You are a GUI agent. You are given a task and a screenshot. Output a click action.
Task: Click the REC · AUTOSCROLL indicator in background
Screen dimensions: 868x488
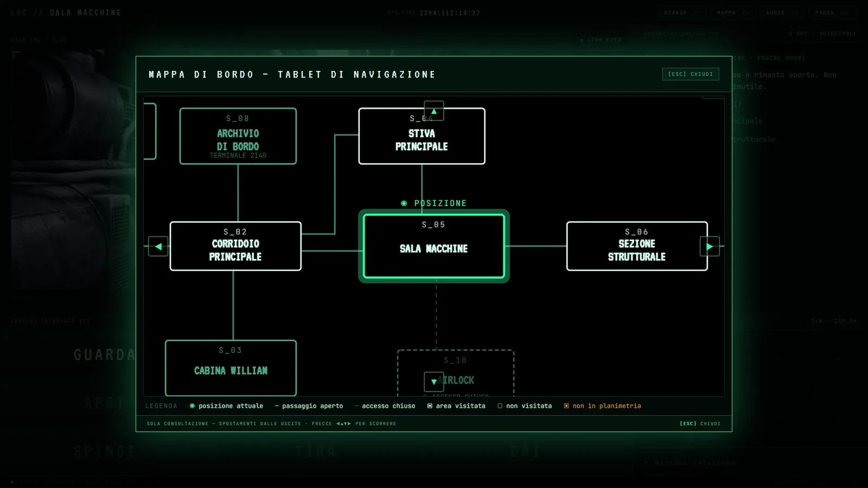pos(823,34)
